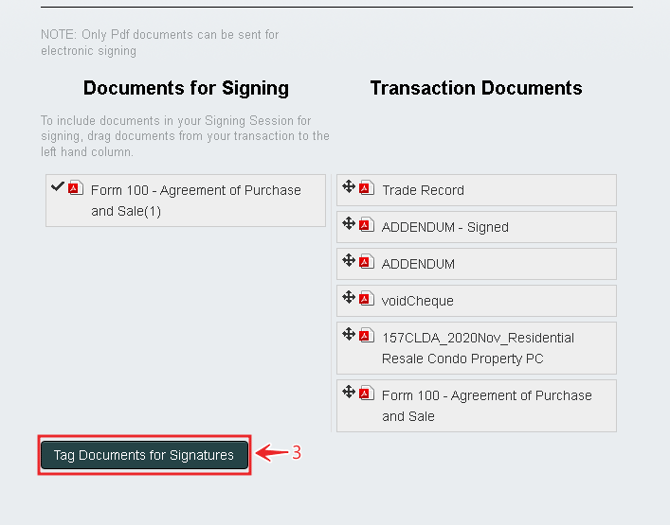Click the PDF icon of Trade Record
670x525 pixels.
[x=365, y=188]
